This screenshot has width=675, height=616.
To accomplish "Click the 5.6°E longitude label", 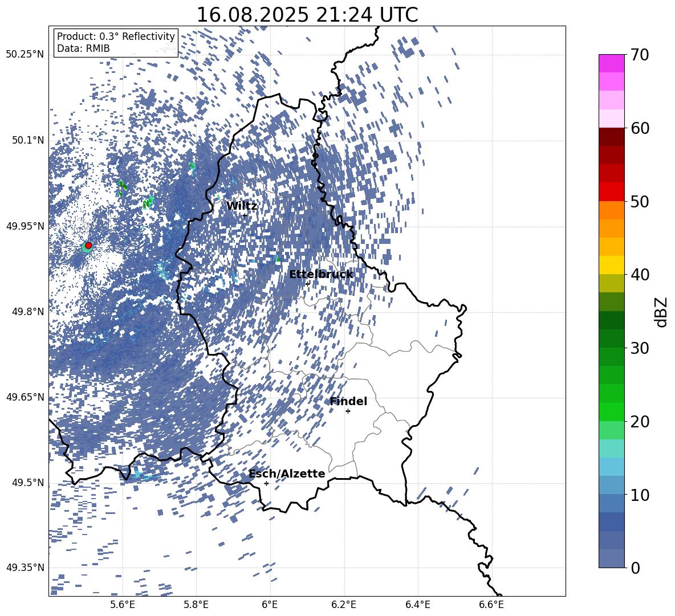I will 122,605.
